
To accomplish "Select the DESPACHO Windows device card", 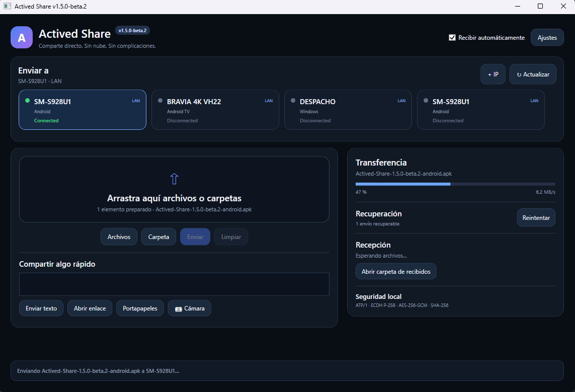I will [x=348, y=110].
